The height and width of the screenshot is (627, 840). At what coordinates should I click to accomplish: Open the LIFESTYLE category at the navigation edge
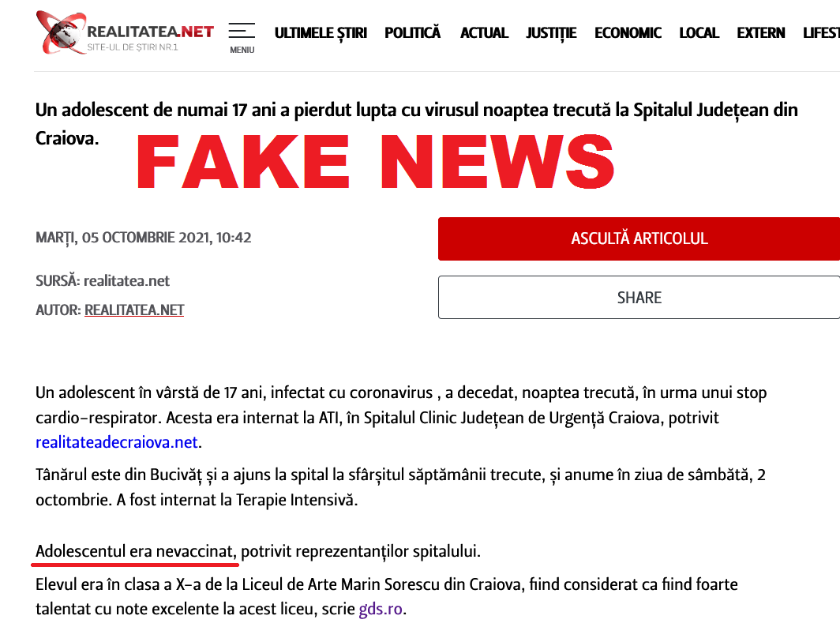pyautogui.click(x=821, y=32)
